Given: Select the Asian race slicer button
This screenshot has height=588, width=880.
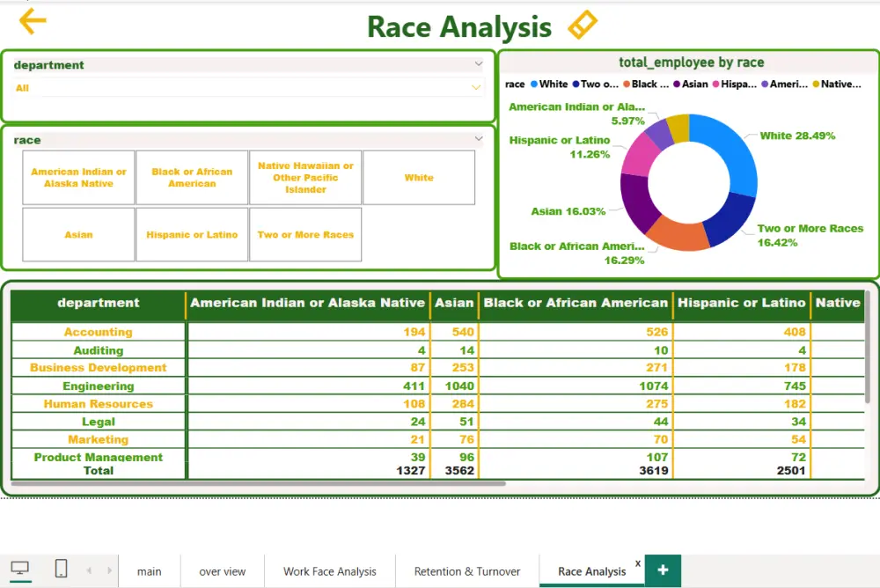Looking at the screenshot, I should tap(78, 235).
